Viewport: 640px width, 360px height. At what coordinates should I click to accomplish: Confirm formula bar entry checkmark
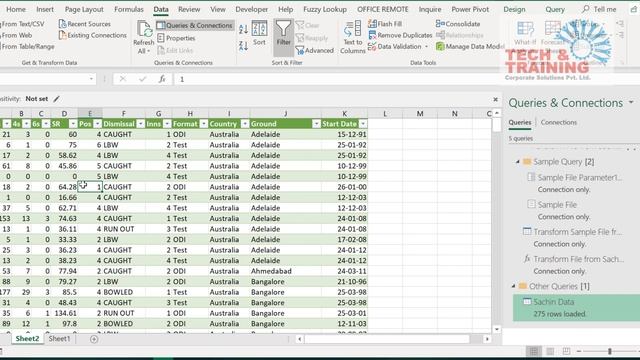click(142, 79)
